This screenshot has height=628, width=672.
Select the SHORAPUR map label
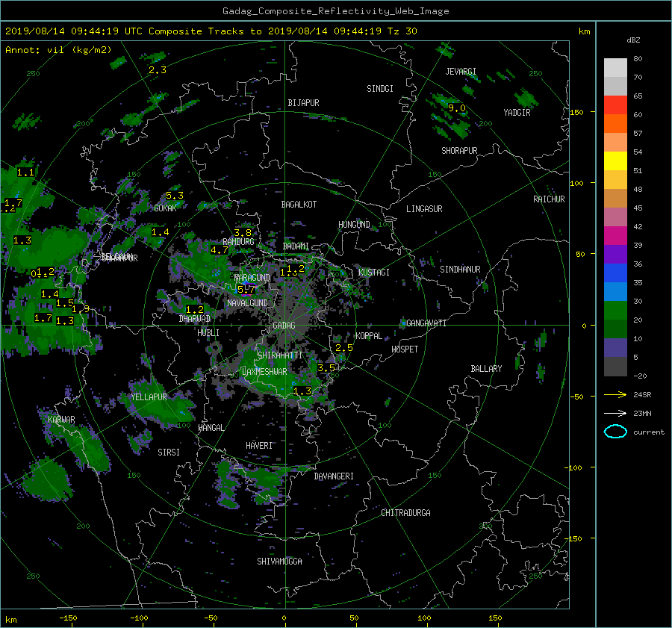pos(459,151)
